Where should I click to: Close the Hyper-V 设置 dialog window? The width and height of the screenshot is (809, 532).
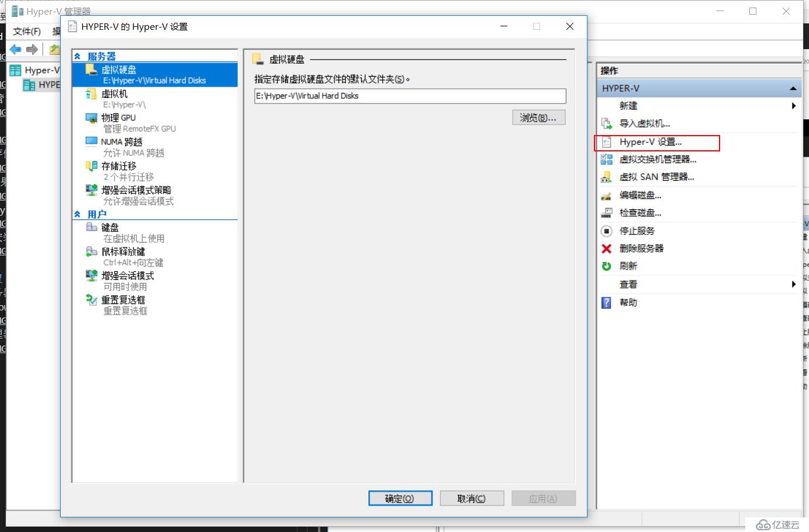click(x=570, y=26)
